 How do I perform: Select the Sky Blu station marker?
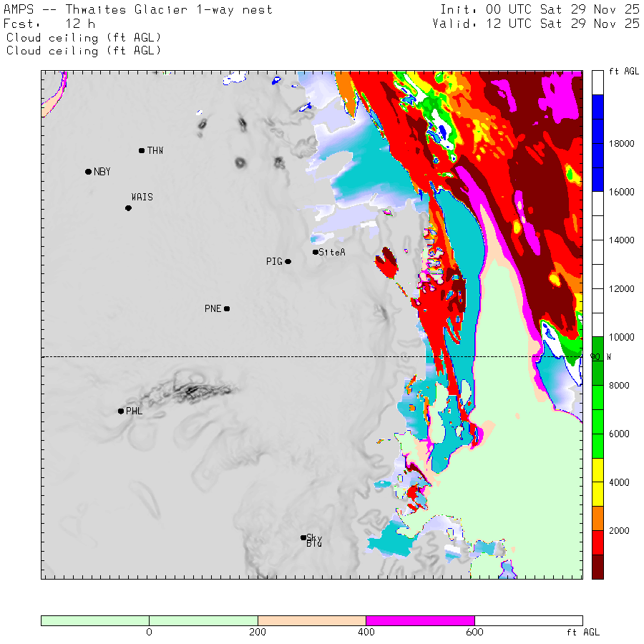pyautogui.click(x=303, y=537)
